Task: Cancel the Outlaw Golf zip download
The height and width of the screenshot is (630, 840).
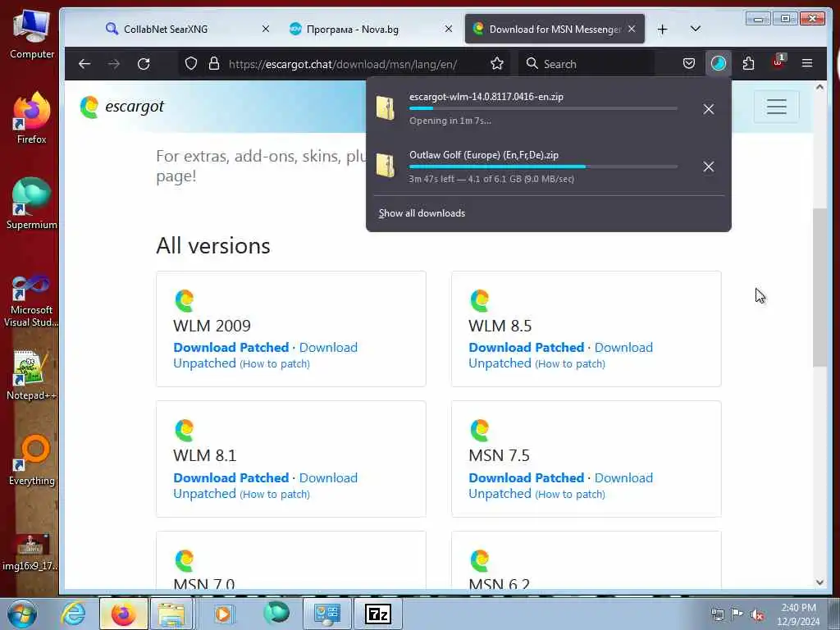Action: (708, 167)
